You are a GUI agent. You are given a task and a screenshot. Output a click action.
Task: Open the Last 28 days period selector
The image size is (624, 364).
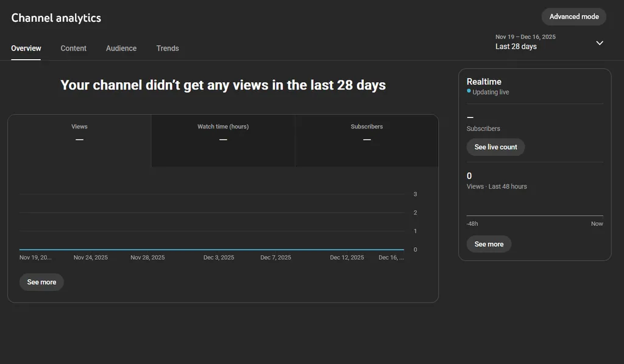click(x=516, y=47)
